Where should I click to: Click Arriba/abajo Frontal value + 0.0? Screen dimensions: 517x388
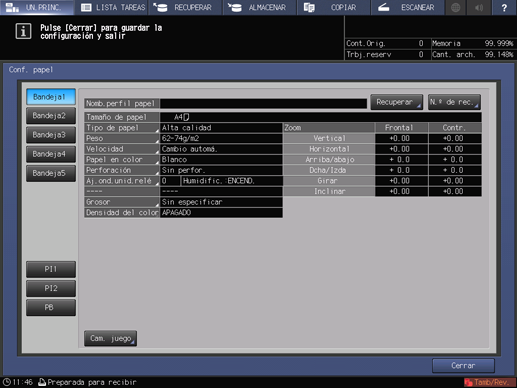[x=401, y=160]
